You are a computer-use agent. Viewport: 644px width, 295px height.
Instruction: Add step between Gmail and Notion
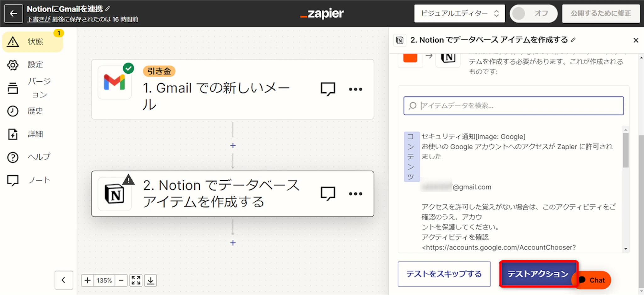pos(233,145)
